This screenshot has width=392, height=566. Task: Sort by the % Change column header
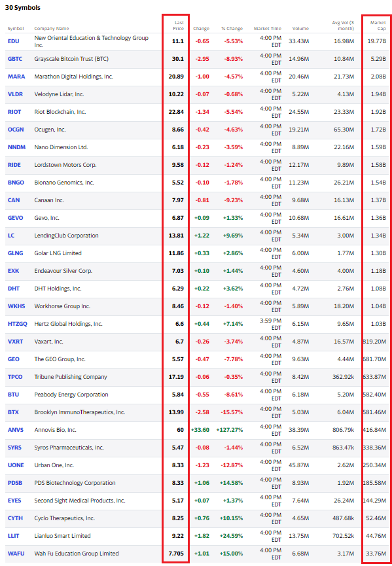point(232,29)
